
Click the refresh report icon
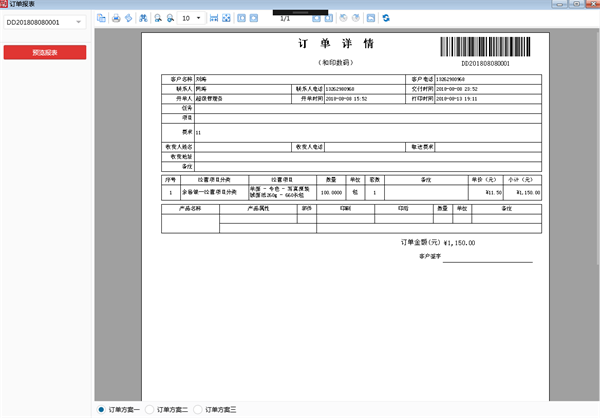coord(386,18)
